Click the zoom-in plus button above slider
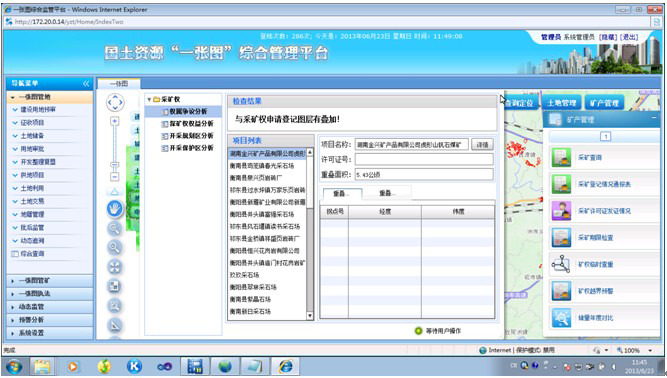This screenshot has height=378, width=667. click(114, 122)
